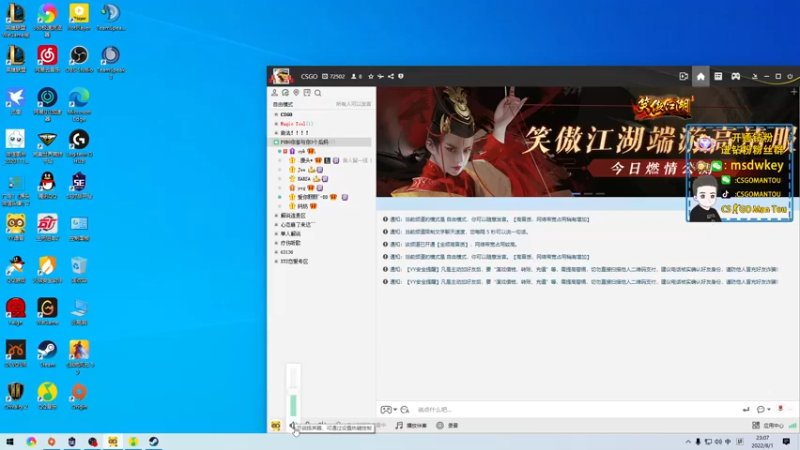The height and width of the screenshot is (450, 800).
Task: Click the location pin icon above channel list
Action: click(x=296, y=93)
